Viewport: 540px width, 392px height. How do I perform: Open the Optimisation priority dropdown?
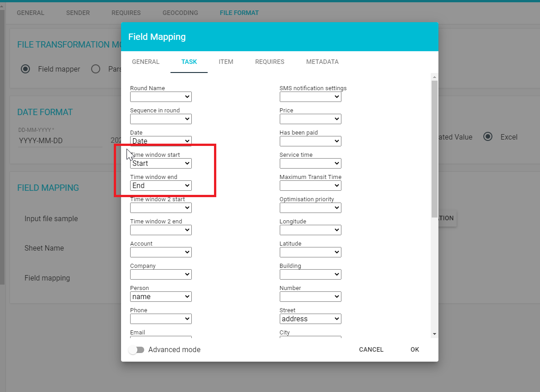310,208
